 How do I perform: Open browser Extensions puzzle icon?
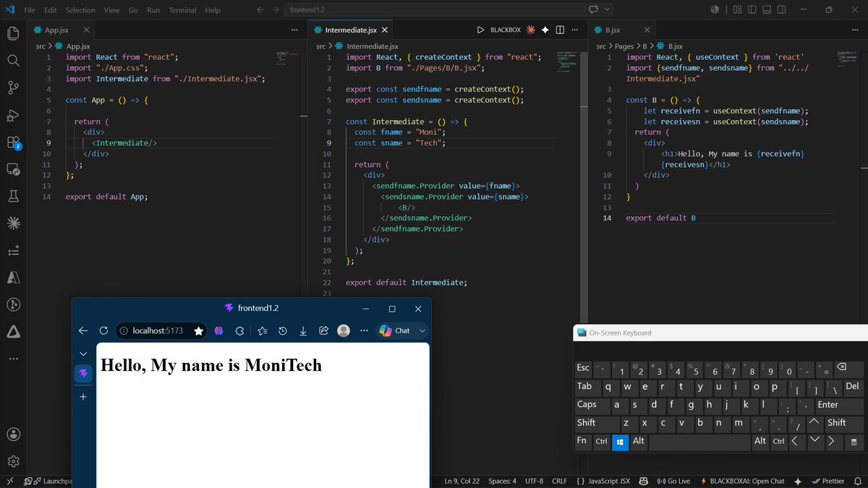[x=239, y=330]
